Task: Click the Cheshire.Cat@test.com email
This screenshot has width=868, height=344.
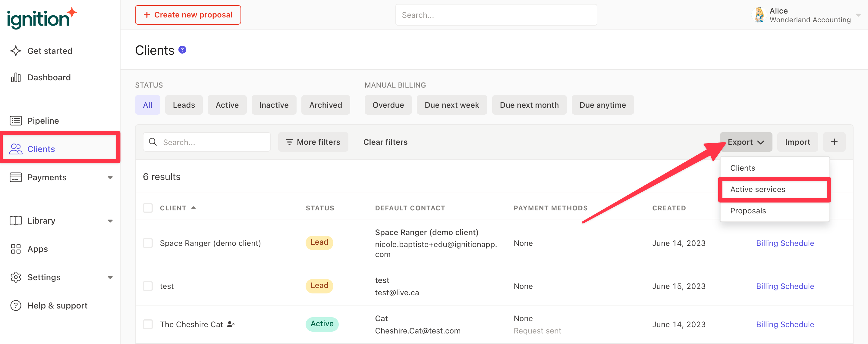Action: tap(417, 330)
